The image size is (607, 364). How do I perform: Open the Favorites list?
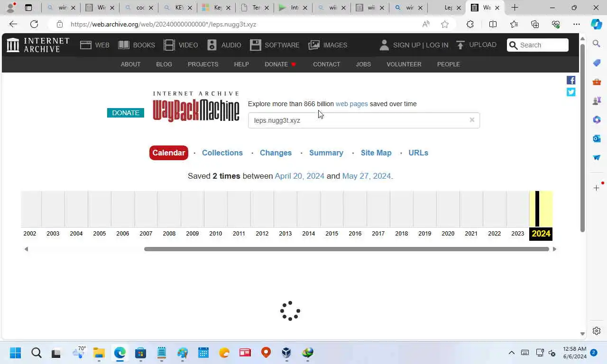tap(514, 24)
